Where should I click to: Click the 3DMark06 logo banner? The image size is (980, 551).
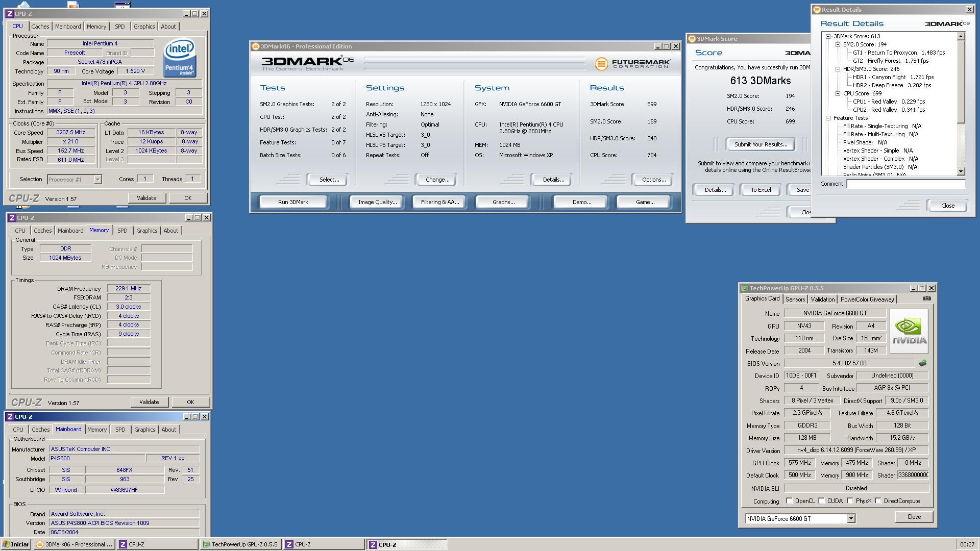point(307,63)
